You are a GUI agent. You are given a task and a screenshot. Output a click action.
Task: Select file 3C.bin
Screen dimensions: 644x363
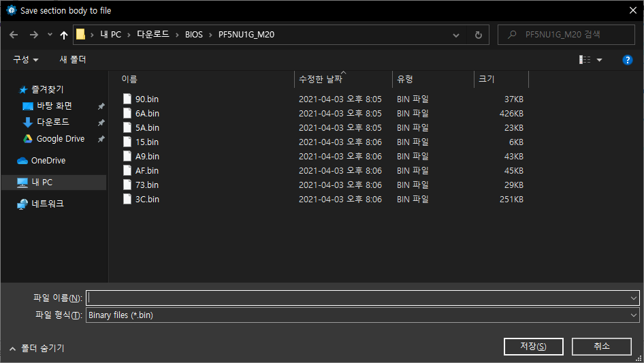click(147, 200)
